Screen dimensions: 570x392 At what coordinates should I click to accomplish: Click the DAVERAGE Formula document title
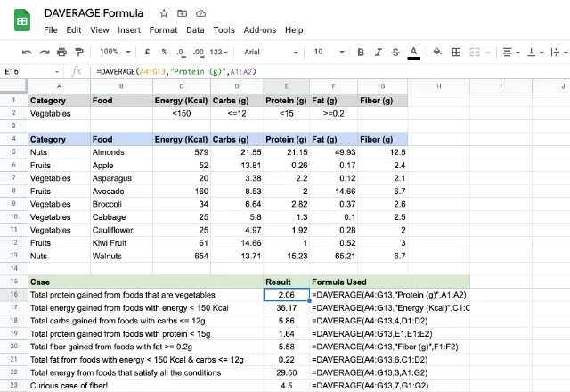point(94,13)
